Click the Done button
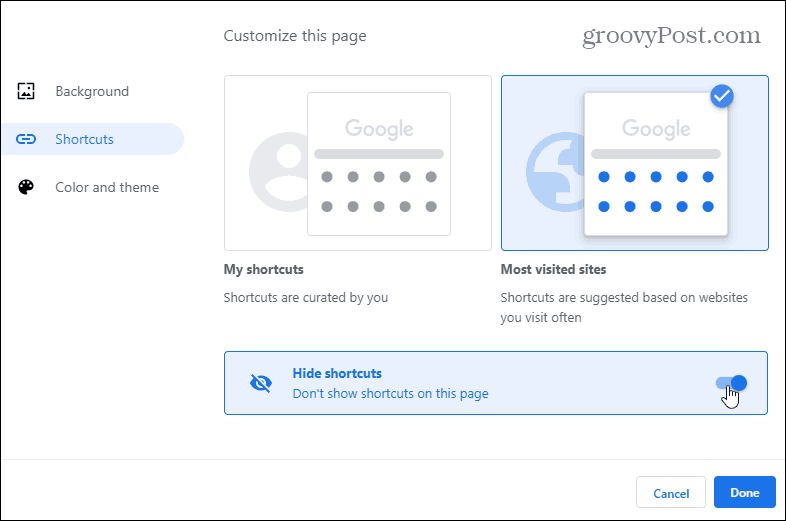Screen dimensions: 786x521 (x=745, y=492)
